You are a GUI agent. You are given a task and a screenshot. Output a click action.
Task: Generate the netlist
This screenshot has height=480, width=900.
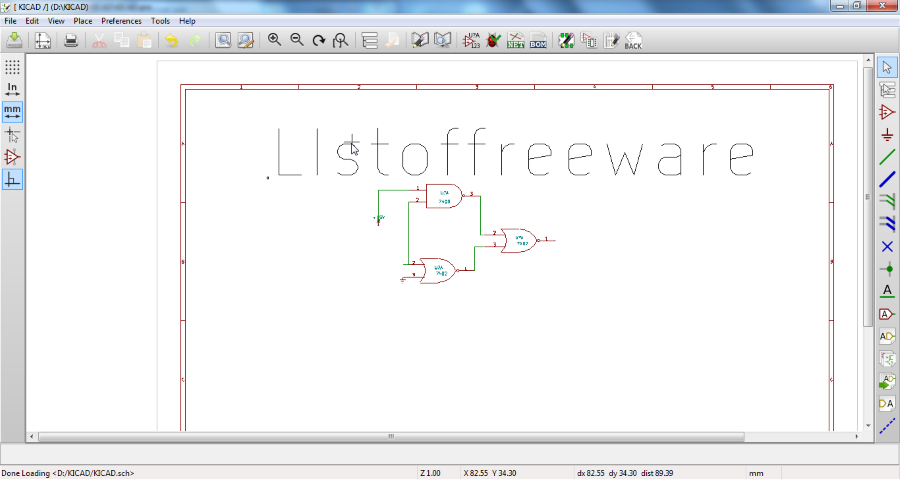point(515,40)
